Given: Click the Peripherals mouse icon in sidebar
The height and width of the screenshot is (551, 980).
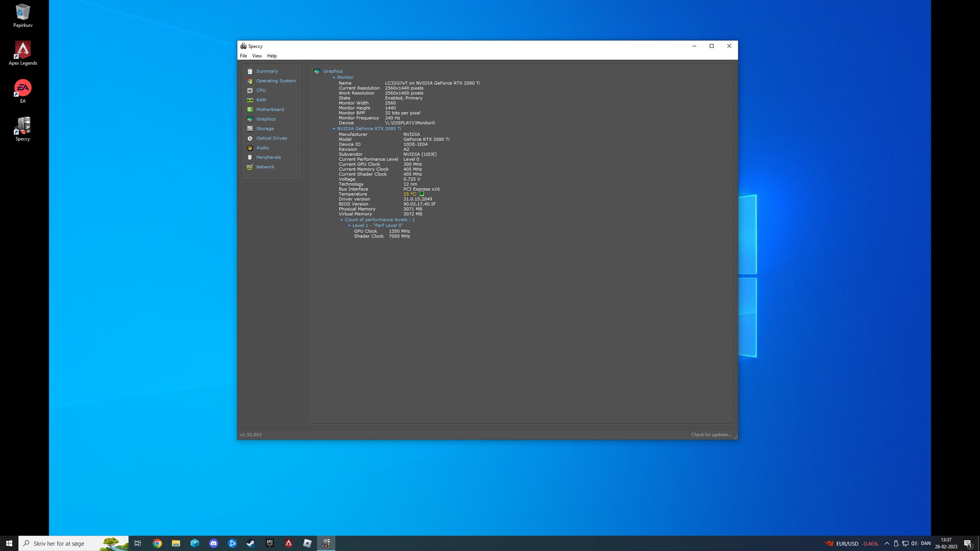Looking at the screenshot, I should 250,157.
